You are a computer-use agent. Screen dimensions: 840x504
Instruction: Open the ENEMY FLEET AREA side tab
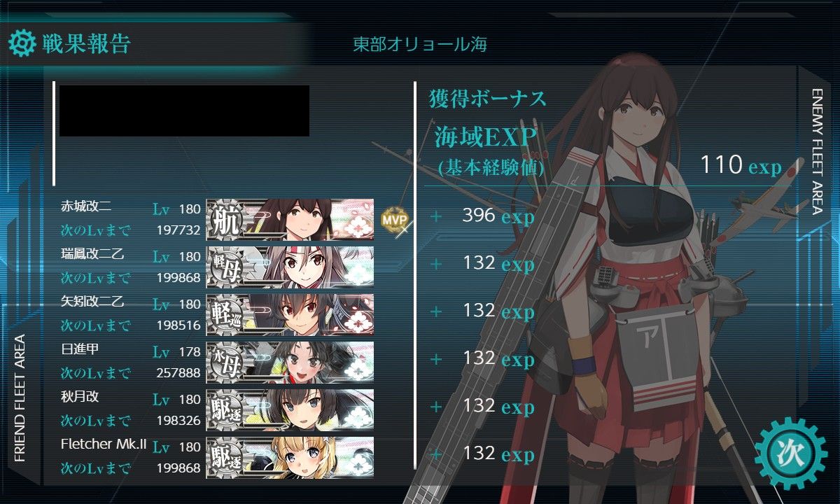pos(817,151)
